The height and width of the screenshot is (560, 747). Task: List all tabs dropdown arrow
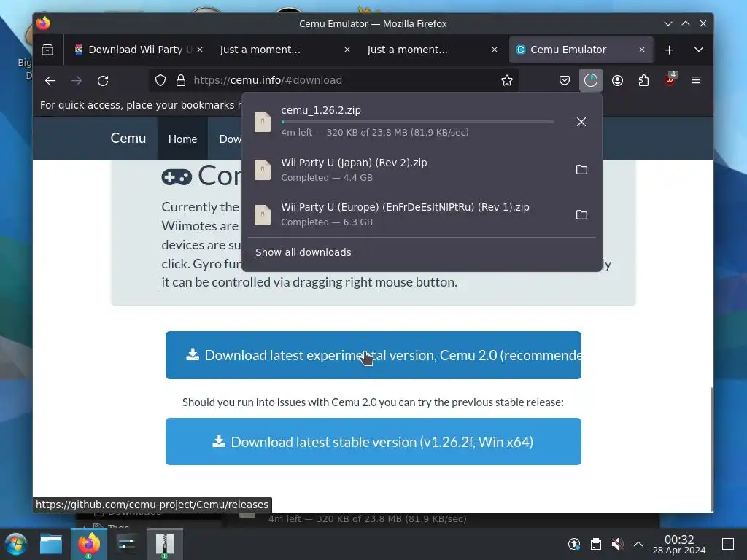[698, 50]
